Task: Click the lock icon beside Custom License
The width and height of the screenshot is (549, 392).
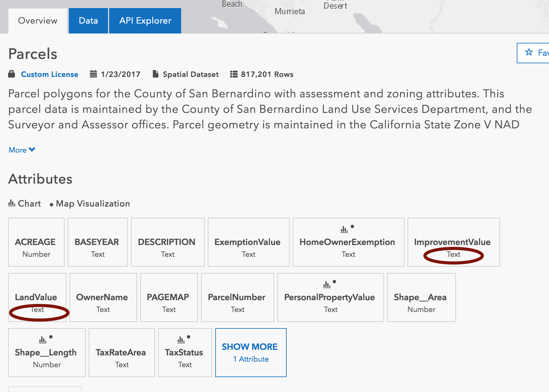Action: [11, 74]
